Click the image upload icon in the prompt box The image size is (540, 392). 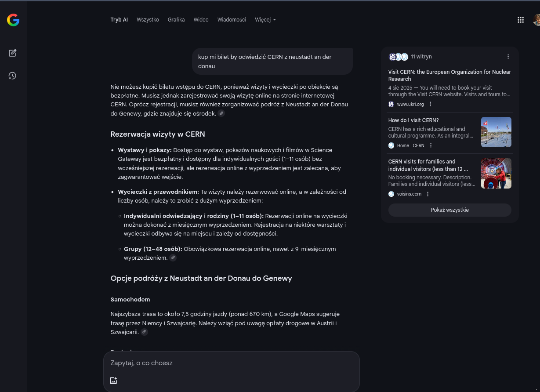click(x=113, y=381)
